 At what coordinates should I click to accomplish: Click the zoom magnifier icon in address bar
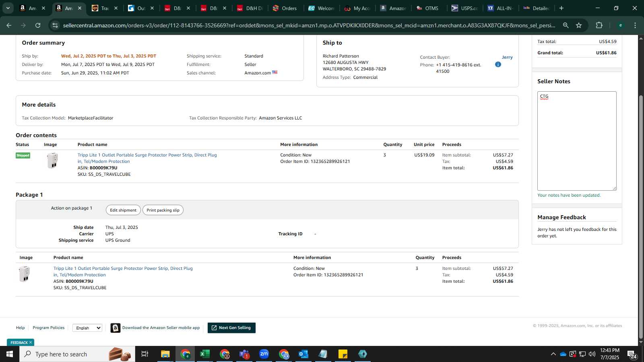pyautogui.click(x=566, y=25)
